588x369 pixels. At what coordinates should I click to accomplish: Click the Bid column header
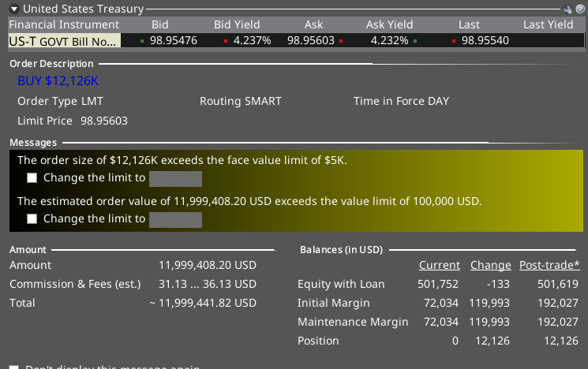pos(160,24)
